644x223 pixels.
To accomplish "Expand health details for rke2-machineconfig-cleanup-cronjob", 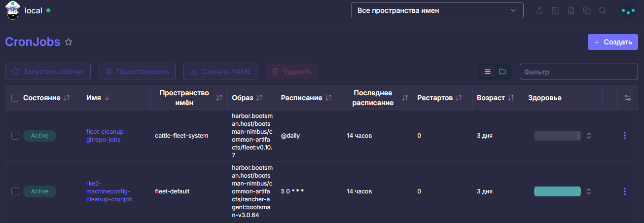I will pos(589,191).
